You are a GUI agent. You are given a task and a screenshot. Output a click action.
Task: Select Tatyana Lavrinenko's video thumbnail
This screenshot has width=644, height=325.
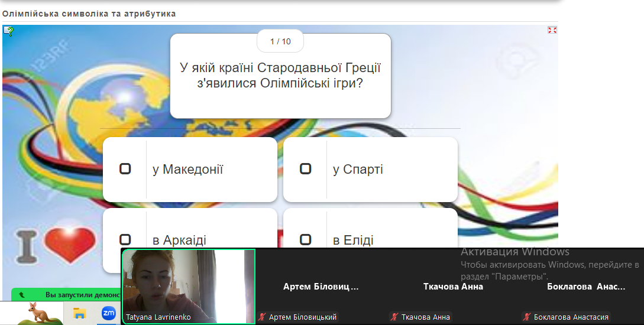click(189, 286)
